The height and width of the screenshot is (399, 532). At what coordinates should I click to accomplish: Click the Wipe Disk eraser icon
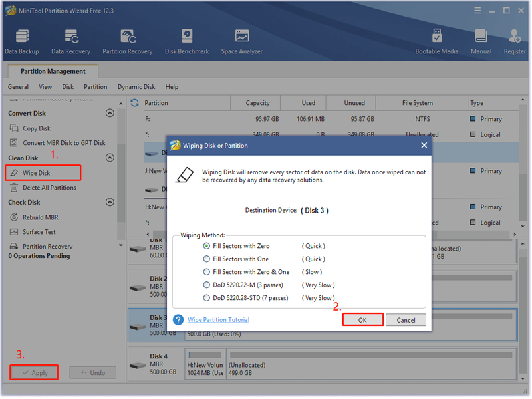tap(14, 173)
